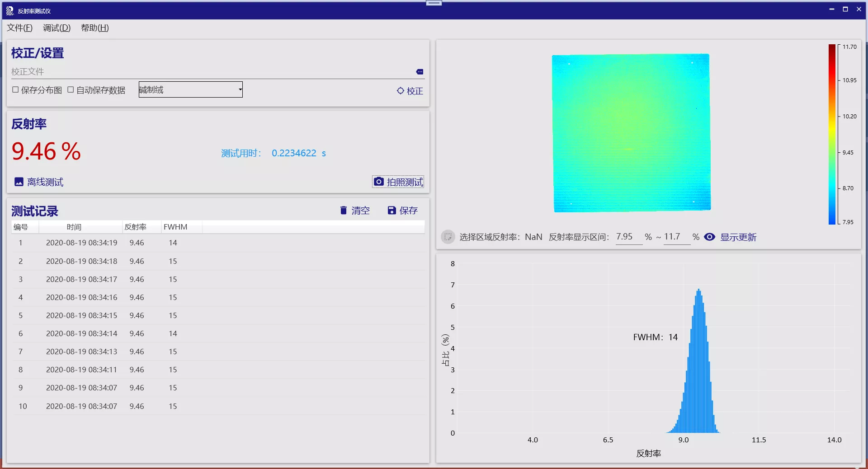Open the 碱制绒 process dropdown
Image resolution: width=868 pixels, height=469 pixels.
191,89
